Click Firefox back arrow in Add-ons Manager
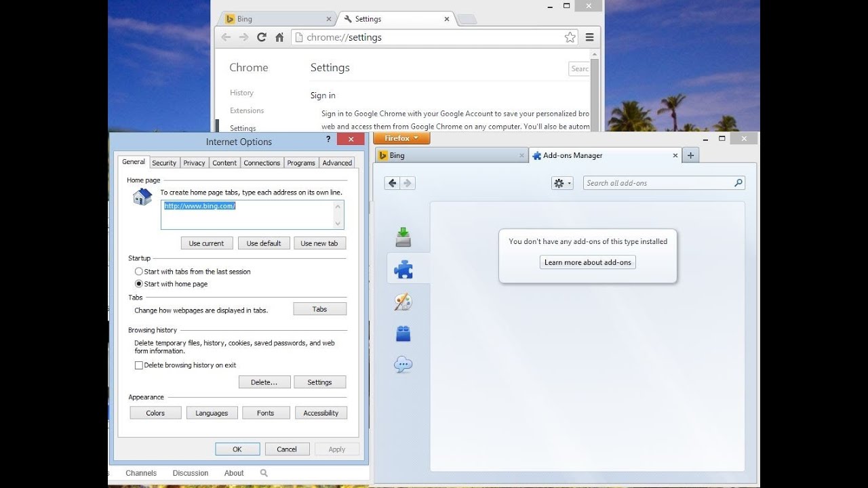The height and width of the screenshot is (488, 868). coord(392,183)
